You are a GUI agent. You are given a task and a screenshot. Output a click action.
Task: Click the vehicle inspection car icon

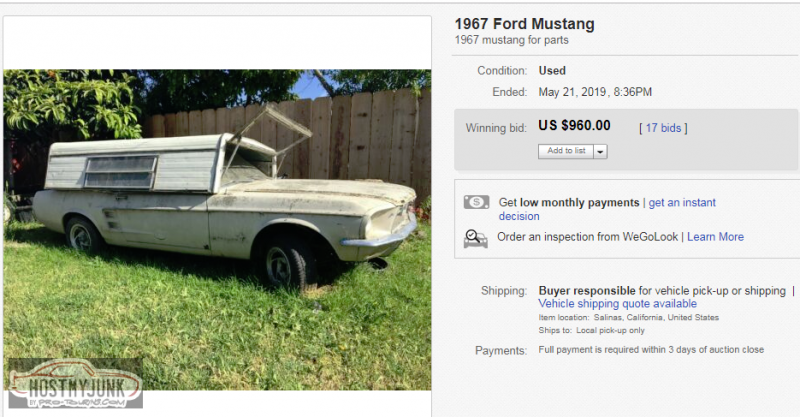pos(476,238)
